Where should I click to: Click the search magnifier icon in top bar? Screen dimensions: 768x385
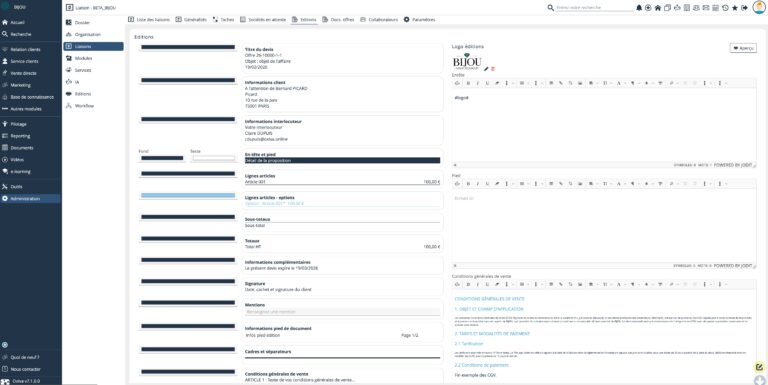(551, 8)
